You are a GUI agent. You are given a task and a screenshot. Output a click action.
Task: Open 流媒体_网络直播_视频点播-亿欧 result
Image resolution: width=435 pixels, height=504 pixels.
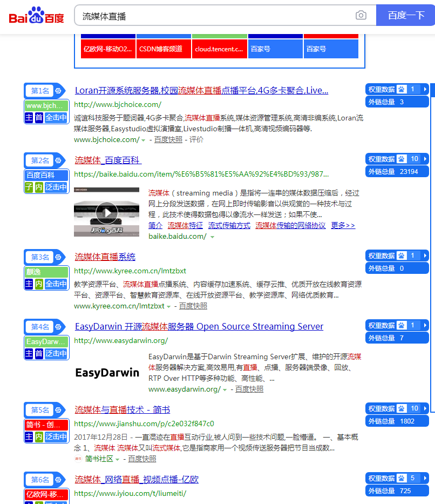pyautogui.click(x=137, y=480)
